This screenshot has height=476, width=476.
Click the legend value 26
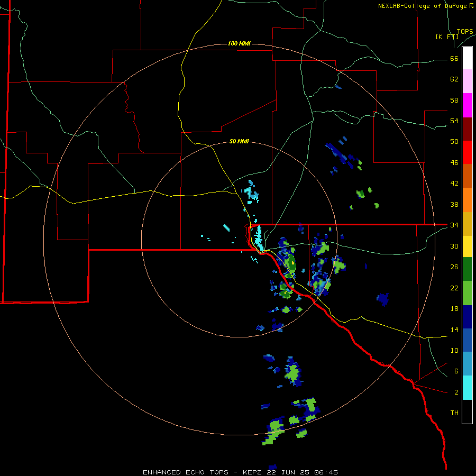point(454,267)
